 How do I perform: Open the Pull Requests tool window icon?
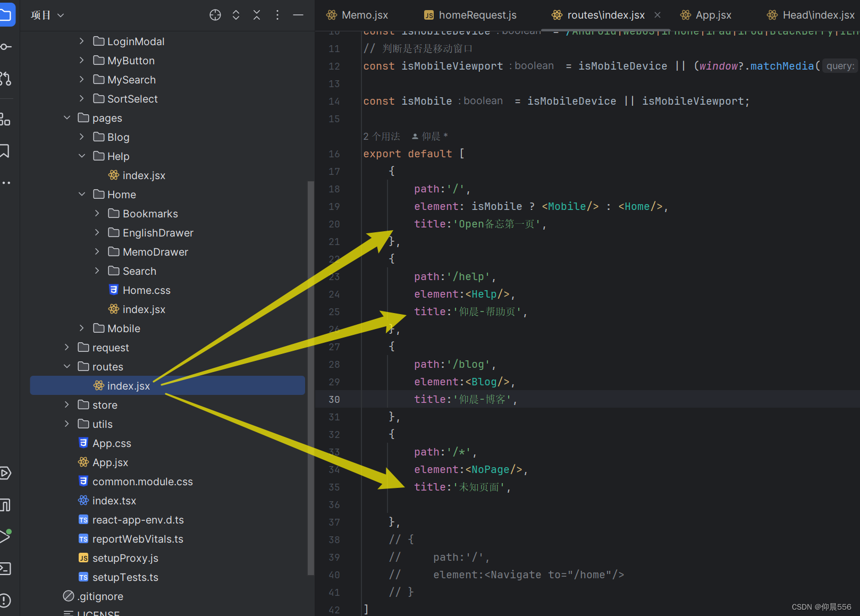(x=5, y=79)
